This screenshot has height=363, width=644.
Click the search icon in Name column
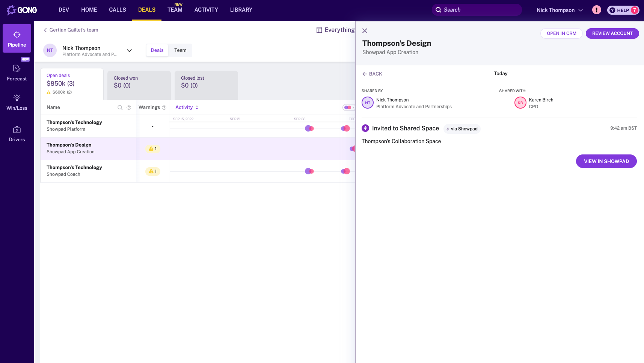120,107
